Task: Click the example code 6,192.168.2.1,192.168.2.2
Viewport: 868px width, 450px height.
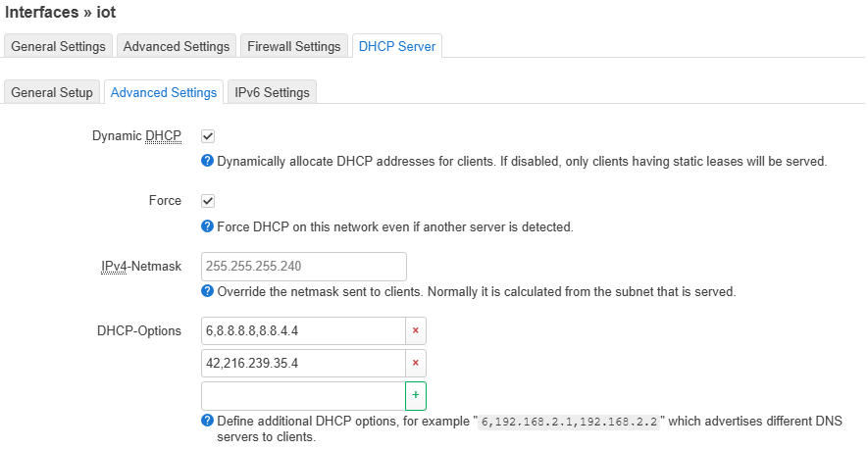Action: [x=569, y=422]
